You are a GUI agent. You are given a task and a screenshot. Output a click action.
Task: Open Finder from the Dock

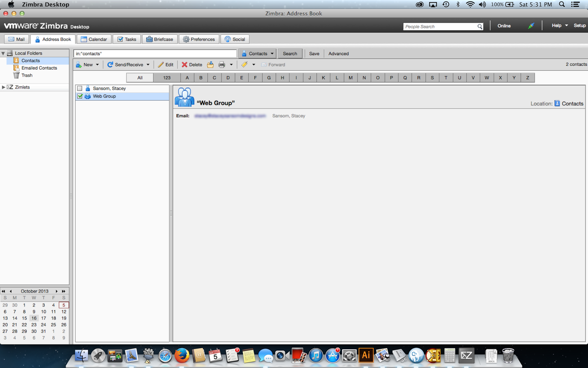point(81,356)
